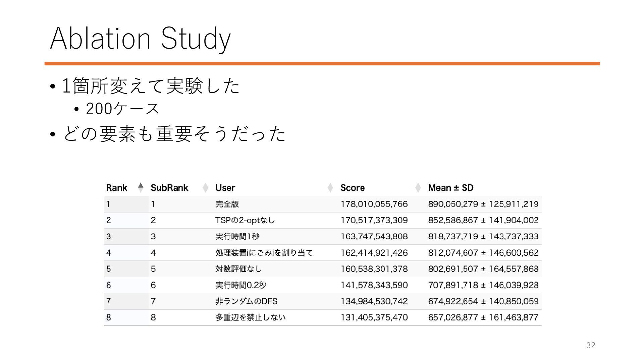Select score 141,578,343,590
The image size is (644, 362).
tap(374, 285)
